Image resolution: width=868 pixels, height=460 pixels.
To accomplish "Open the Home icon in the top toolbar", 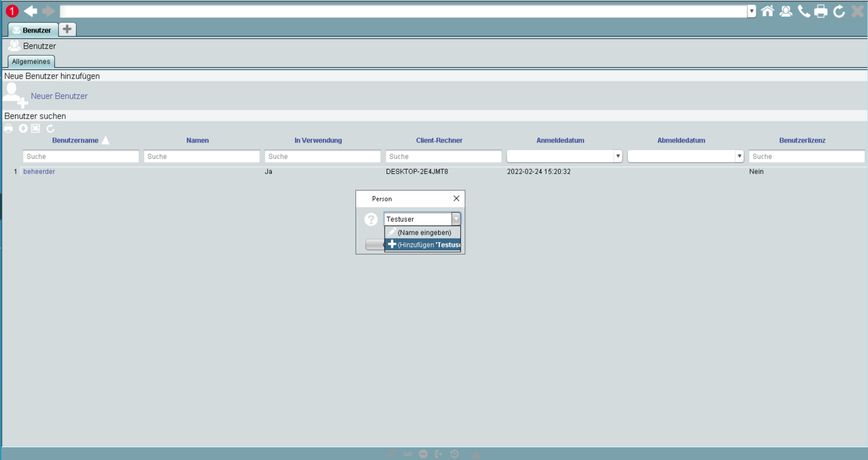I will [x=767, y=11].
